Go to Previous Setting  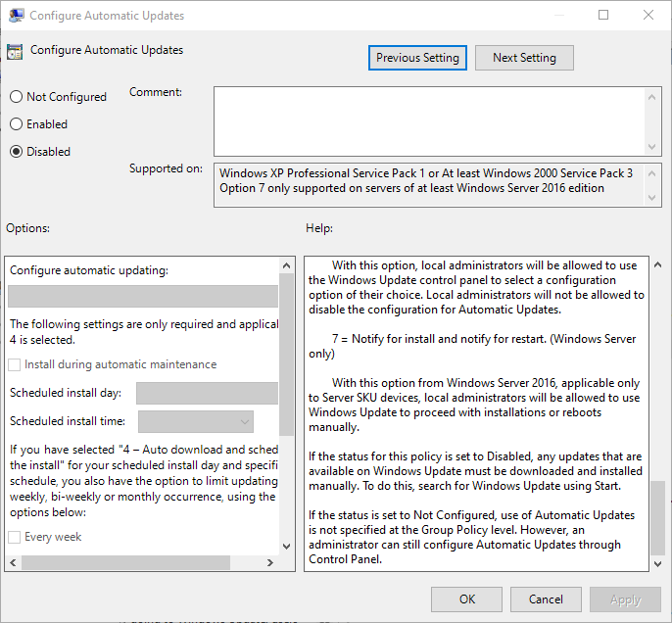point(417,58)
